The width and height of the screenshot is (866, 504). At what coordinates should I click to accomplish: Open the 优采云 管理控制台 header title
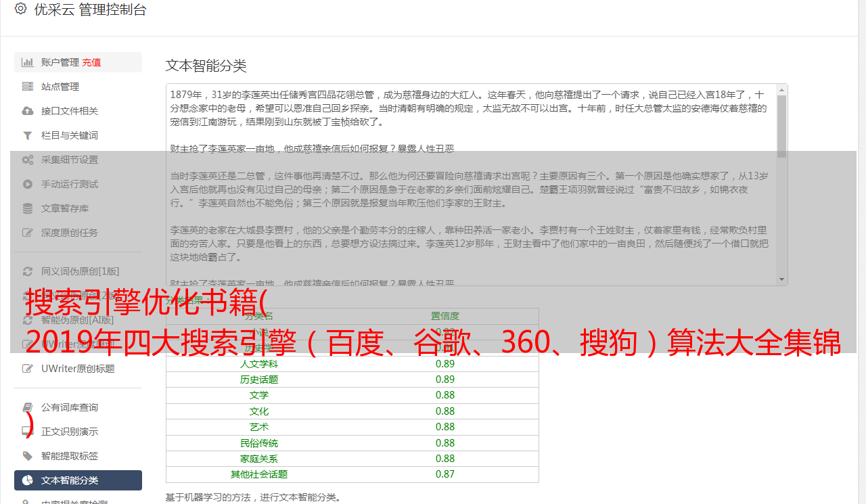pyautogui.click(x=90, y=9)
